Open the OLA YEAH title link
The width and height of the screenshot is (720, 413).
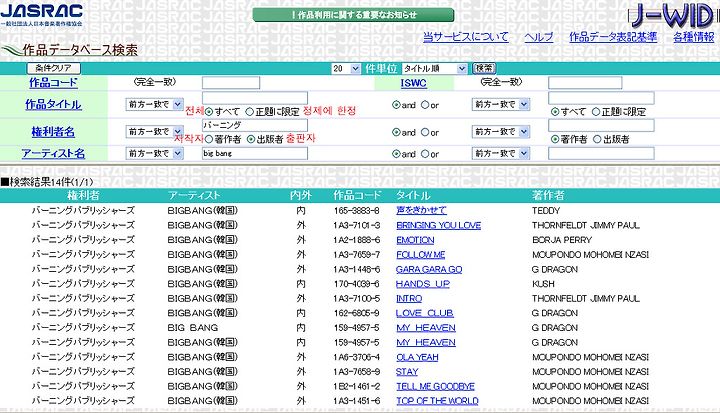coord(417,357)
